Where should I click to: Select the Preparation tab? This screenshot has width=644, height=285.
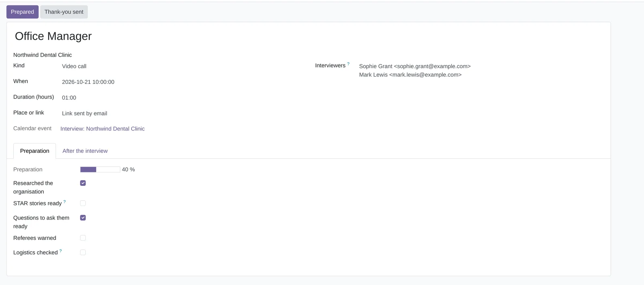(x=35, y=151)
